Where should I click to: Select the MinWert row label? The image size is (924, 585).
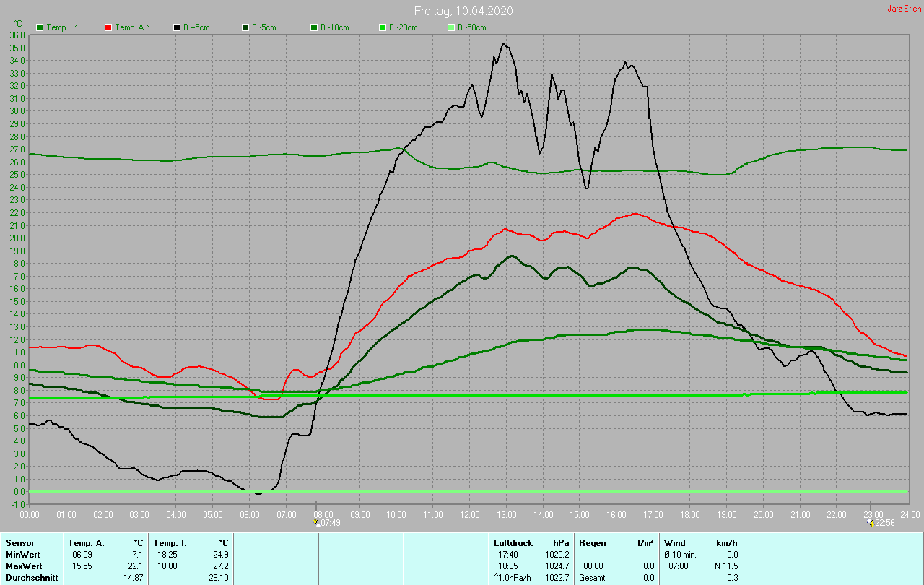[x=22, y=554]
